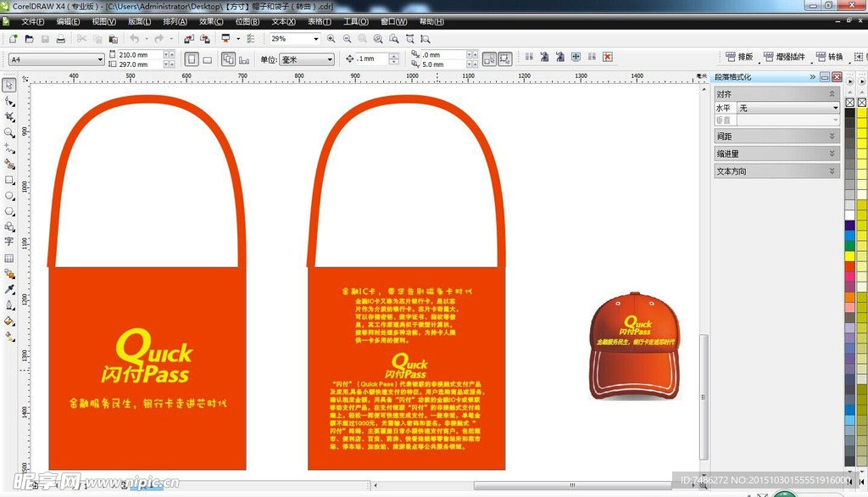Toggle portrait page orientation
The image size is (868, 497).
click(192, 59)
